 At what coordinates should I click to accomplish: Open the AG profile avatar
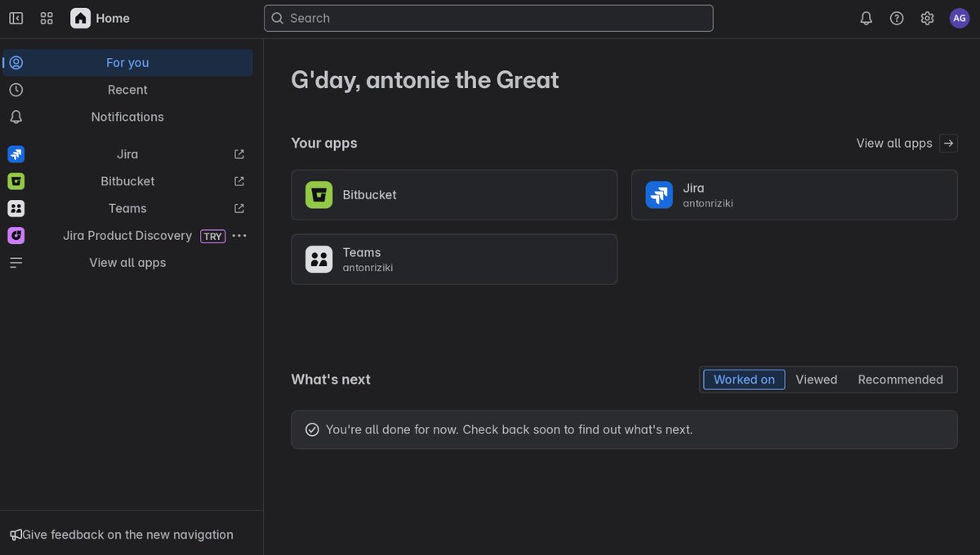pos(959,18)
